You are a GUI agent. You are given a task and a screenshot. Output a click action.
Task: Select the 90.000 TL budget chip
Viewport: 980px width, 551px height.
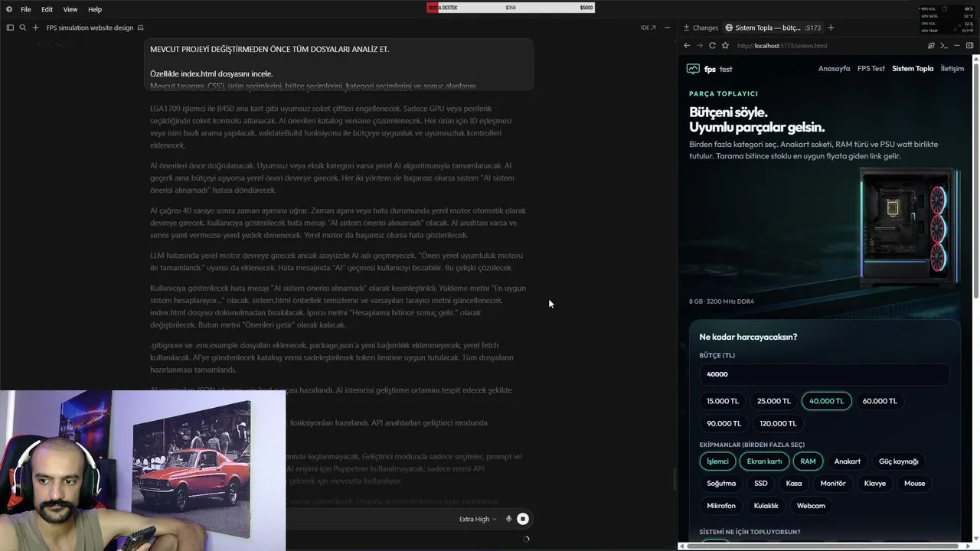pos(724,423)
